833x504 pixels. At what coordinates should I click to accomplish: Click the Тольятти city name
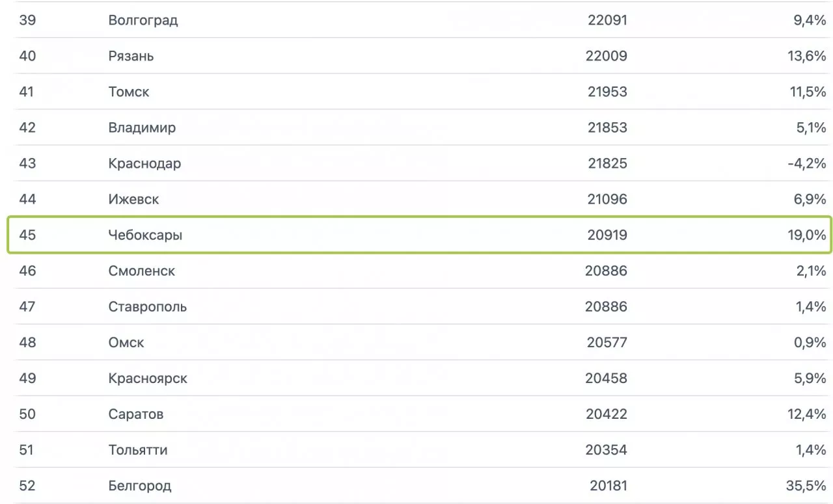pyautogui.click(x=138, y=449)
